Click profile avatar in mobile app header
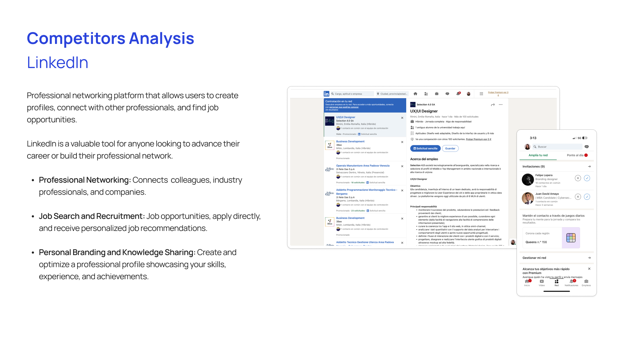This screenshot has width=644, height=362. [527, 147]
